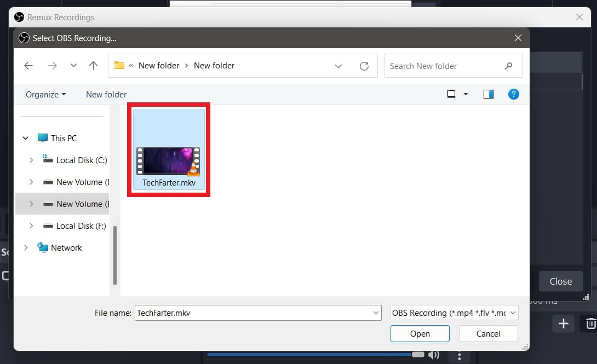Open the File name history dropdown

pos(375,313)
